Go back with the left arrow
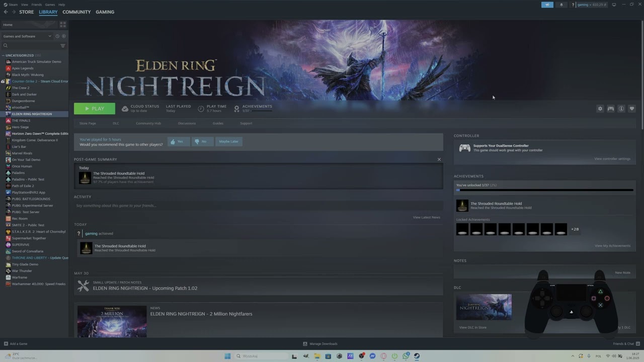Screen dimensions: 644x362 tap(6, 12)
